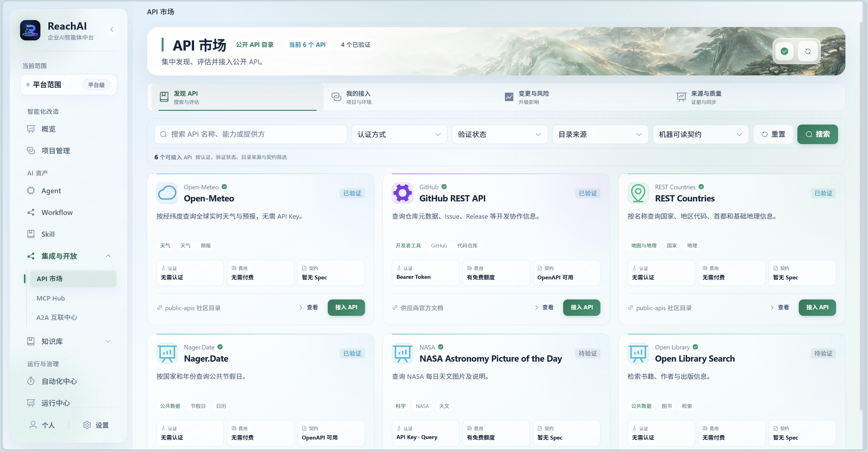Open the 验证状态 dropdown

pos(500,134)
